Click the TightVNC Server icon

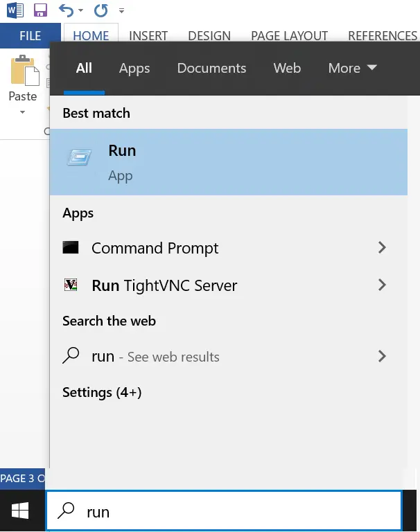point(71,285)
